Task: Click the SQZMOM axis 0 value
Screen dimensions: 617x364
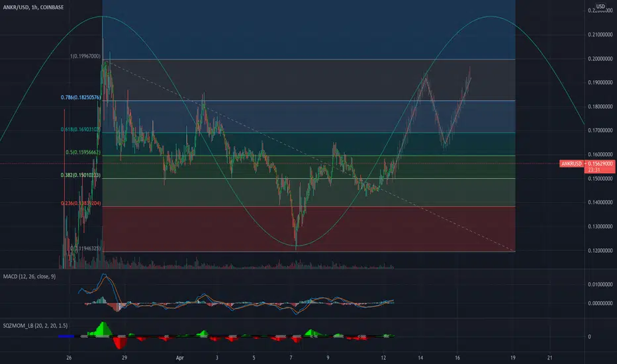Action: click(x=589, y=336)
